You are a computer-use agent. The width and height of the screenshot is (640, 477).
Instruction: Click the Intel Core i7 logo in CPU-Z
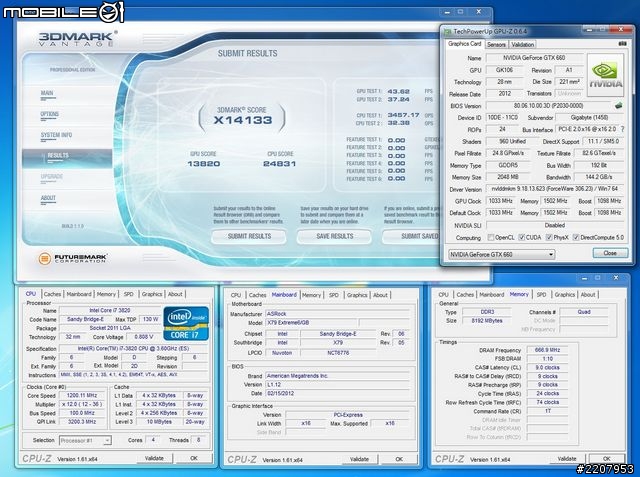pos(186,324)
